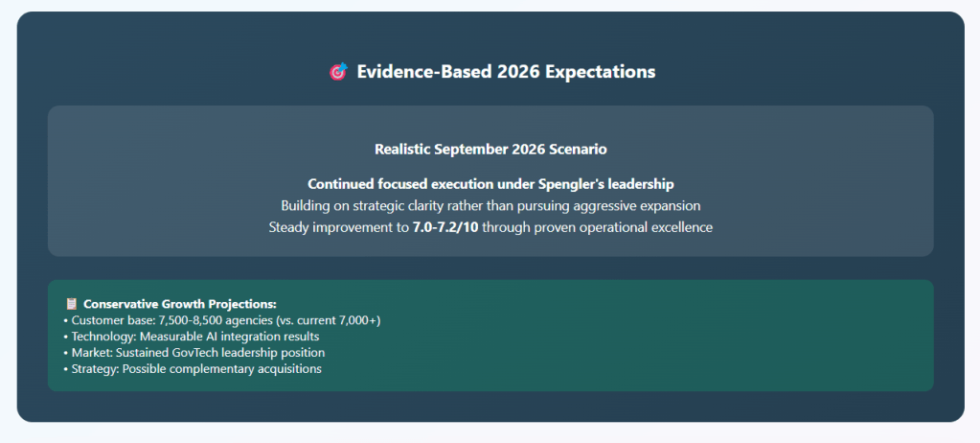Click the sentence about pursuing aggressive expansion
Image resolution: width=980 pixels, height=443 pixels.
(x=490, y=205)
